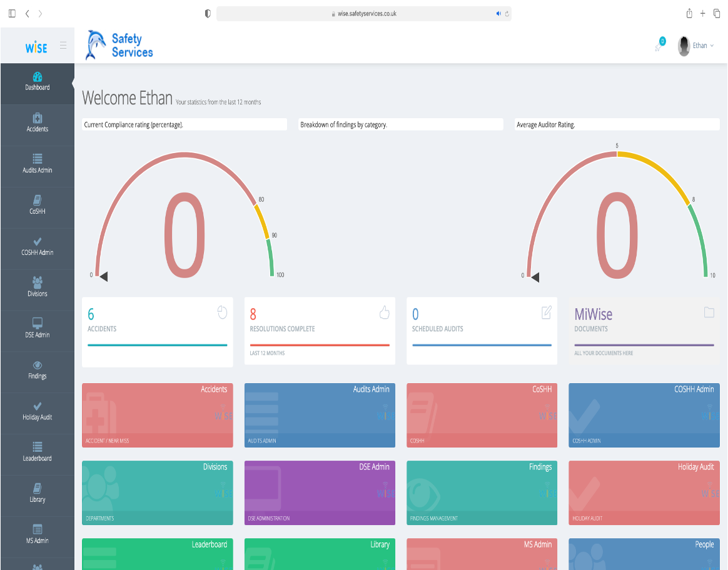Image resolution: width=728 pixels, height=570 pixels.
Task: Click 'ALL YOUR DOCUMENTS HERE' text
Action: (x=604, y=353)
